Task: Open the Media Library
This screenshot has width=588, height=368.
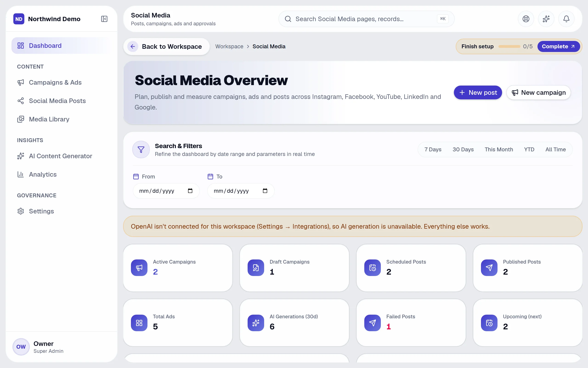Action: pyautogui.click(x=62, y=119)
